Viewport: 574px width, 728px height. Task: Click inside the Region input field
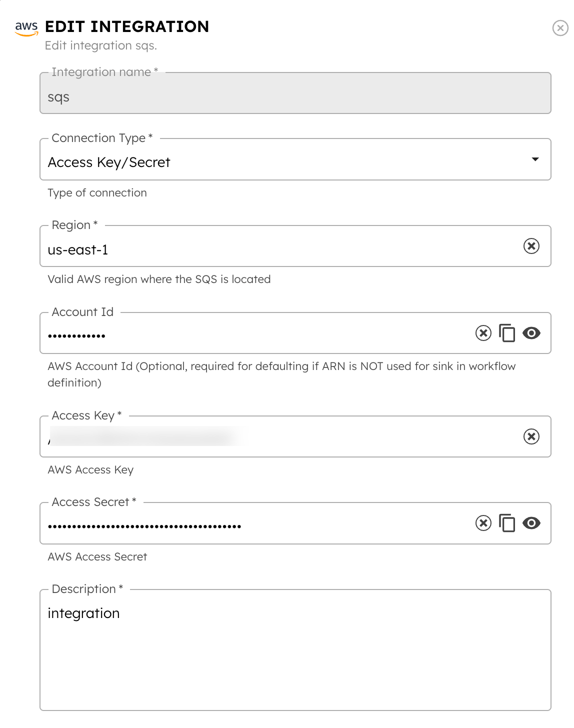click(200, 249)
